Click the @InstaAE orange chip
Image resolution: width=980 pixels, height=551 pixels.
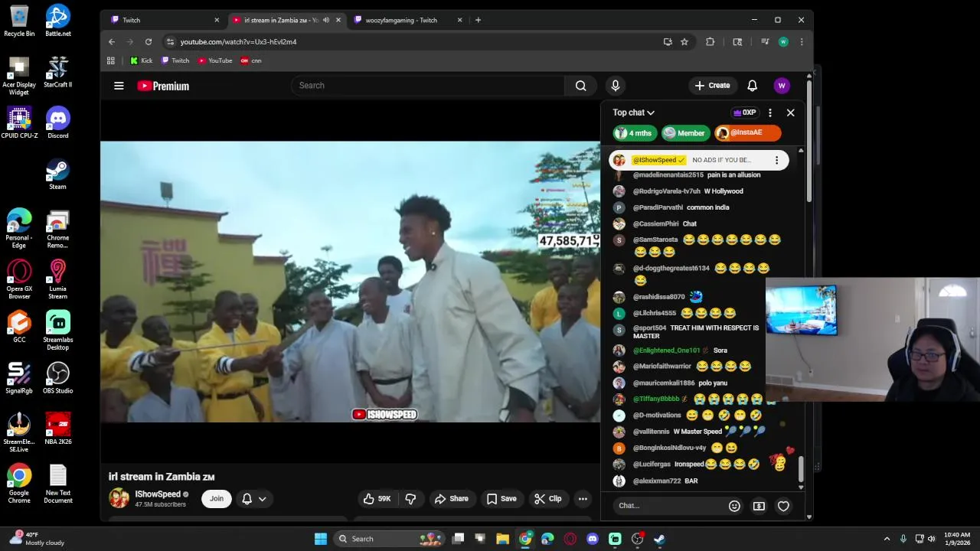point(747,133)
